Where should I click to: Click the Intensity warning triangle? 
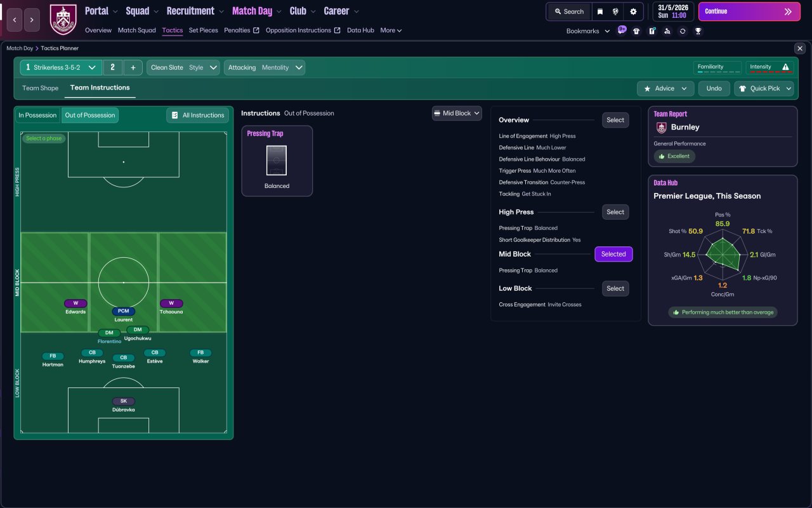pyautogui.click(x=785, y=67)
